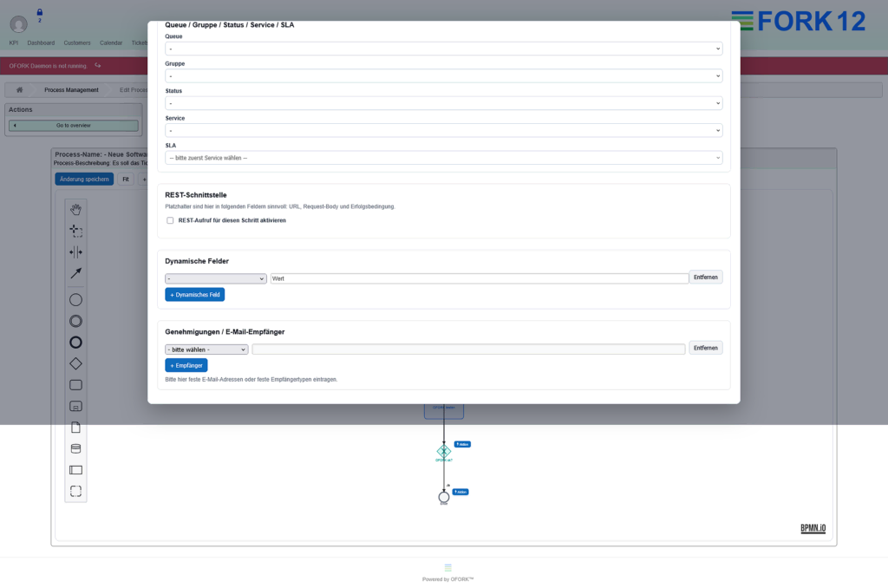The height and width of the screenshot is (588, 888).
Task: Add a new Dynamisches Feld
Action: [195, 295]
